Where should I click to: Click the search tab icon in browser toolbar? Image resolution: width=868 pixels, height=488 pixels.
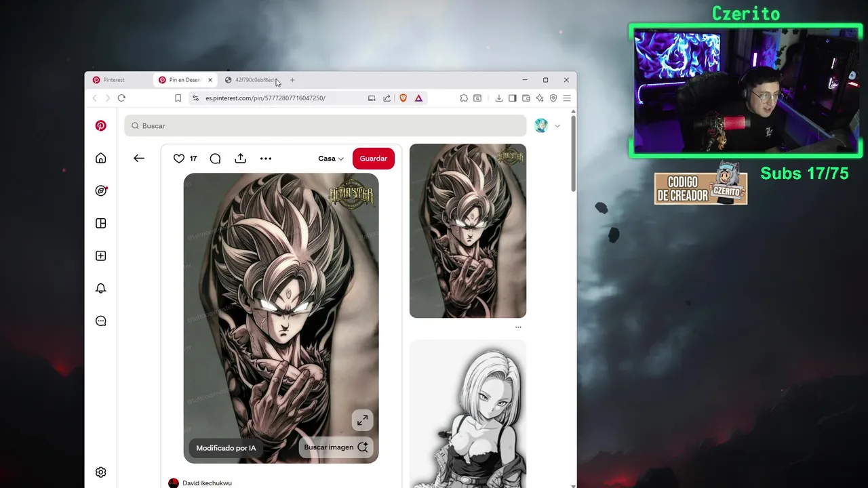click(477, 98)
